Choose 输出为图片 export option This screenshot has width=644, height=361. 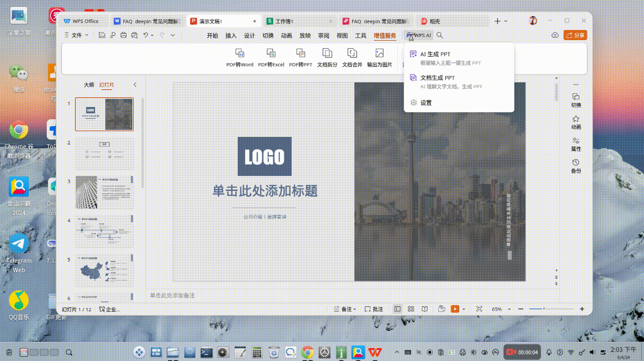[379, 58]
